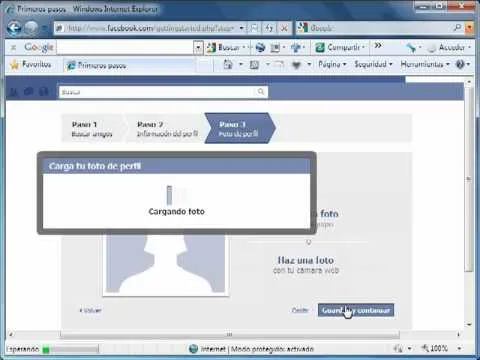The image size is (480, 360).
Task: Select Paso 3 Foto de perfil step
Action: click(x=239, y=129)
